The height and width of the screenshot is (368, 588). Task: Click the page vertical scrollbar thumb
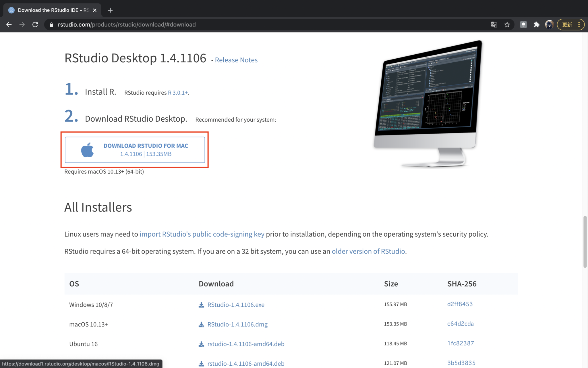pyautogui.click(x=585, y=241)
